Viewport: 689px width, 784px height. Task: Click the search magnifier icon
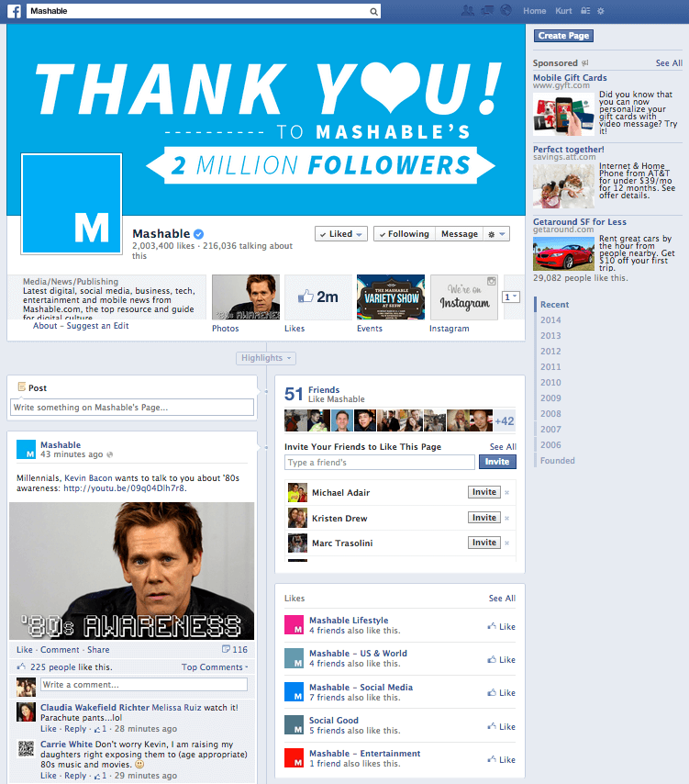point(373,12)
